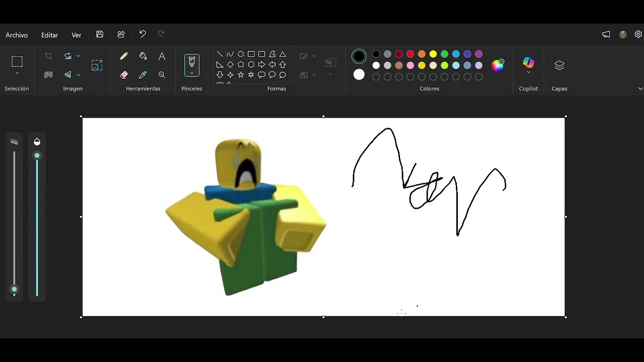Choose the rounded rectangle shape
Viewport: 644px width, 362px height.
pyautogui.click(x=262, y=54)
